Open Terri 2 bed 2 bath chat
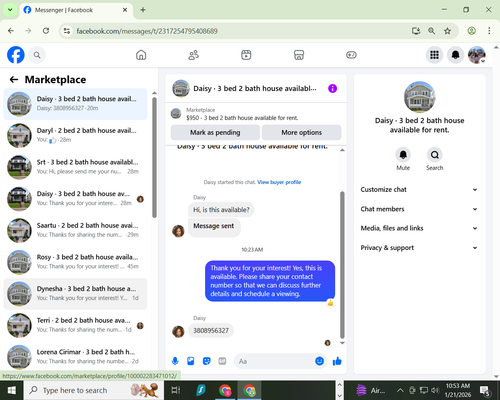Viewport: 500px width, 400px height. (x=75, y=325)
